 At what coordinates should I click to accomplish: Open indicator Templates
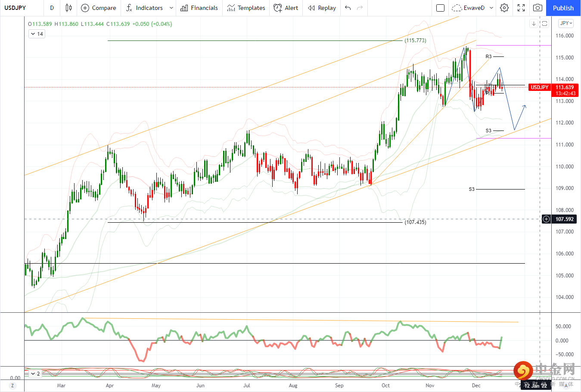(x=246, y=8)
